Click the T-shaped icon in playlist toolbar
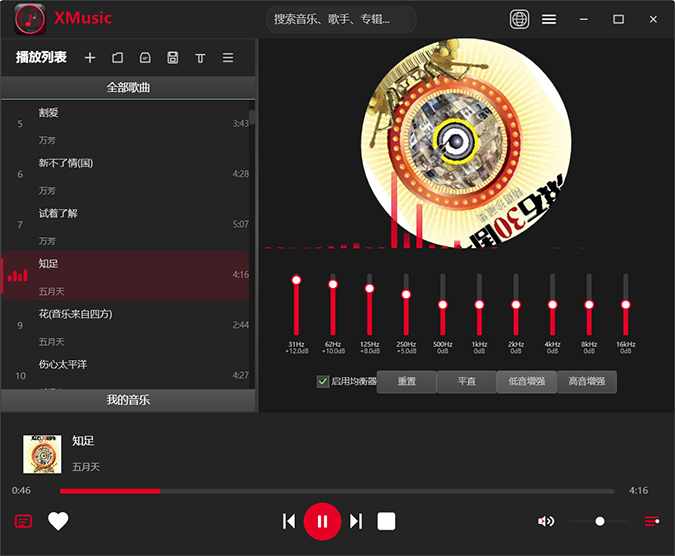Screen dimensions: 675x556 (200, 58)
